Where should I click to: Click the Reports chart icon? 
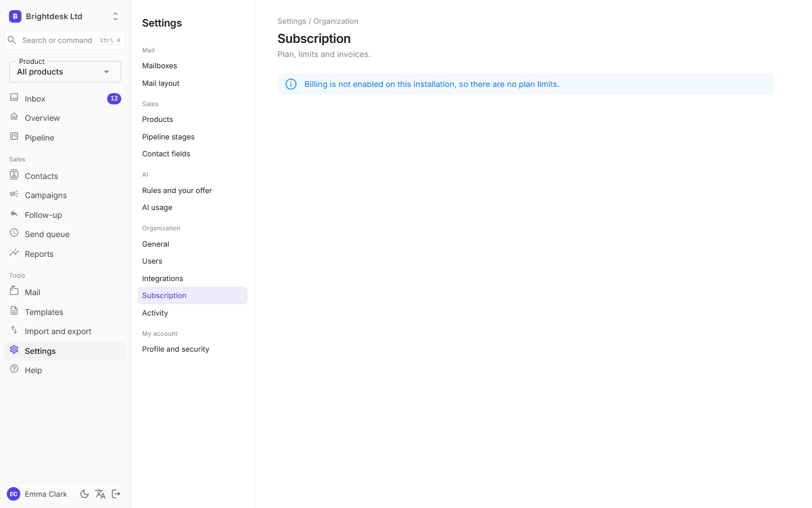tap(14, 253)
